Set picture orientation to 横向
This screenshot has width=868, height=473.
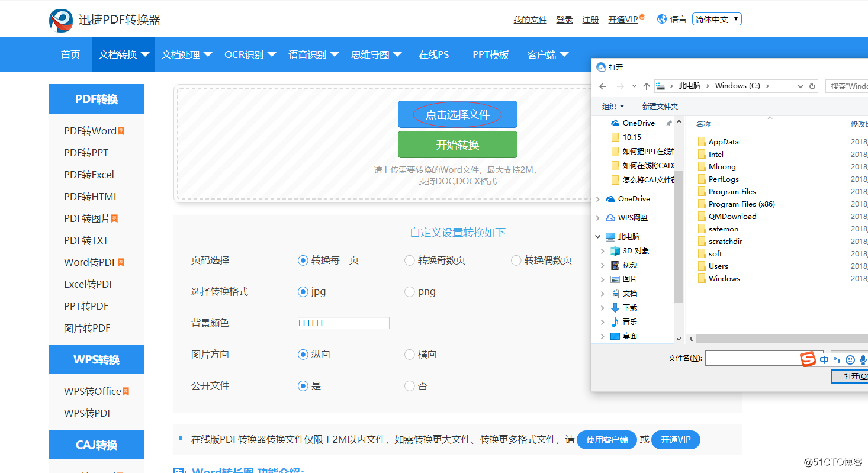coord(409,355)
